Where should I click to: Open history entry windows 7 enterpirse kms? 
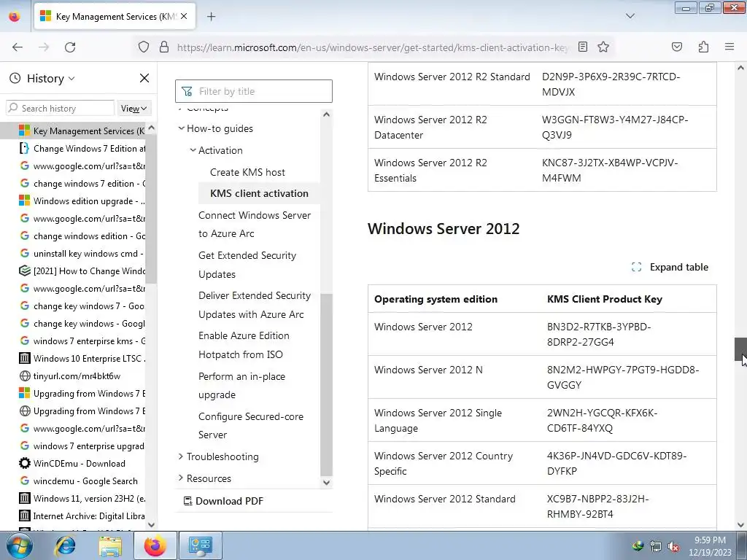pyautogui.click(x=81, y=341)
